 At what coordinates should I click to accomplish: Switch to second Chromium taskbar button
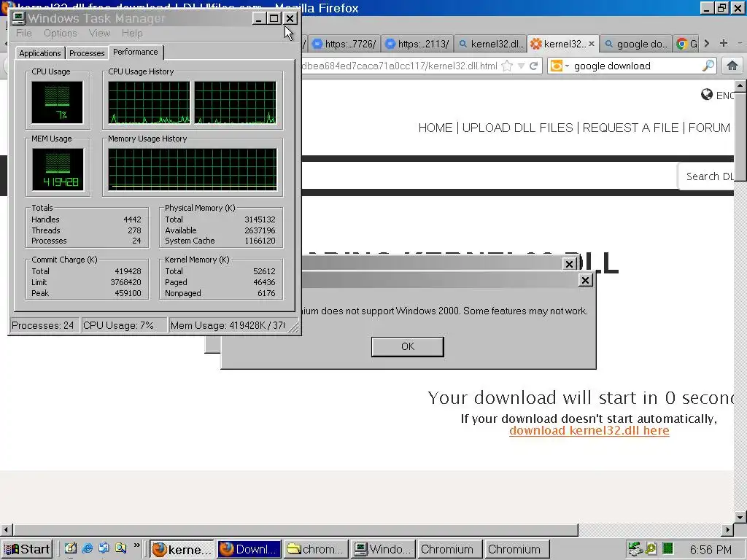point(516,549)
